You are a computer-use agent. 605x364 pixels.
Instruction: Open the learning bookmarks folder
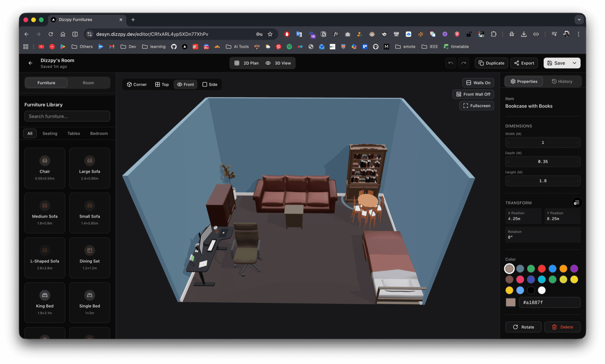coord(154,46)
